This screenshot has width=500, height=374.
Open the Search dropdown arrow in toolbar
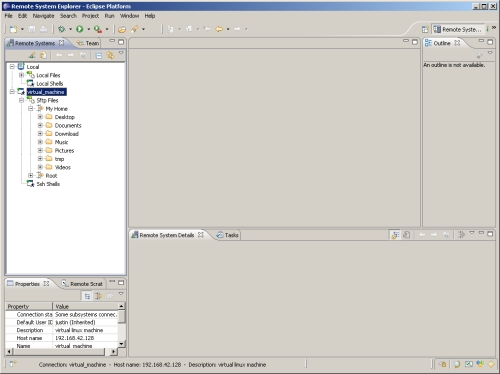tap(143, 29)
